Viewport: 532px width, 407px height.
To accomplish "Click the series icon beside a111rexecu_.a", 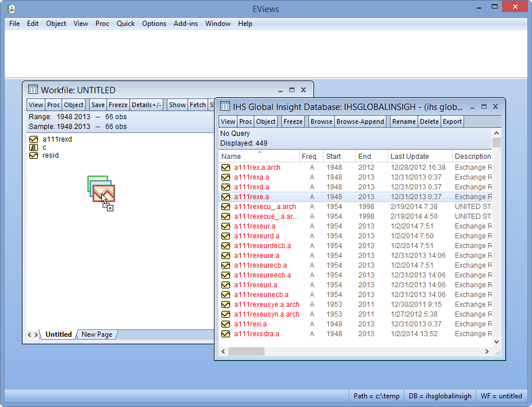I will point(225,206).
